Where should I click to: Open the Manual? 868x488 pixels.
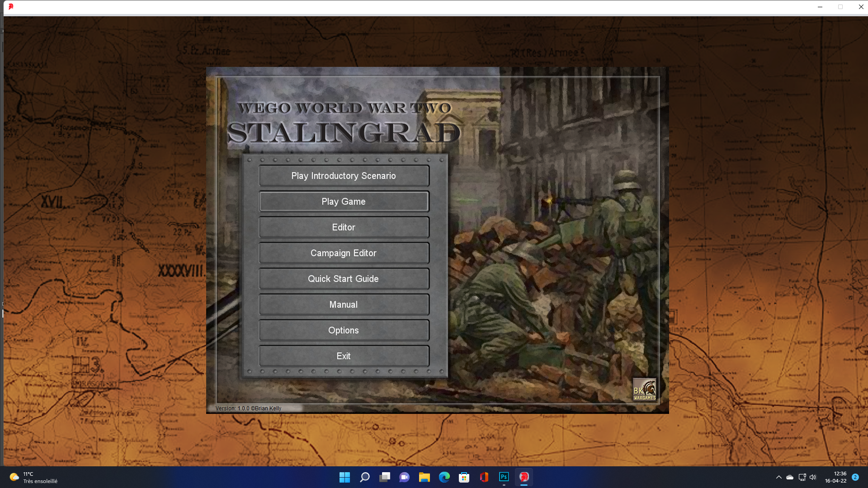click(344, 305)
